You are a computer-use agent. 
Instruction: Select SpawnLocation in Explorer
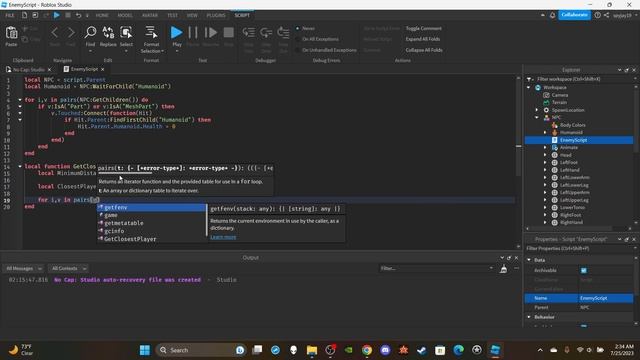(x=568, y=110)
